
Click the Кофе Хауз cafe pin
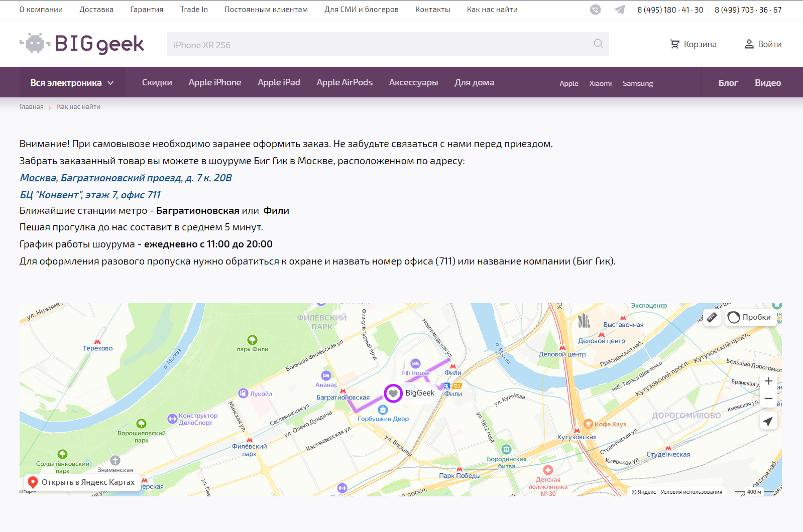coord(588,424)
